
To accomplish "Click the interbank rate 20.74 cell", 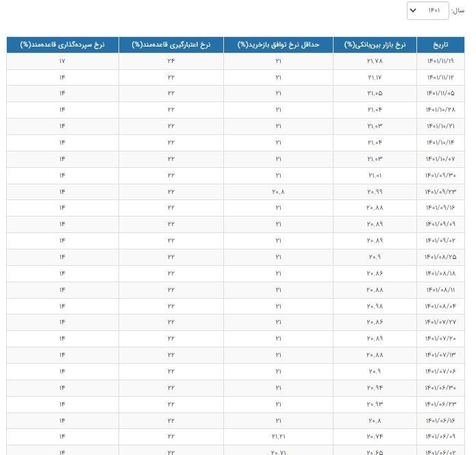I will pyautogui.click(x=374, y=436).
